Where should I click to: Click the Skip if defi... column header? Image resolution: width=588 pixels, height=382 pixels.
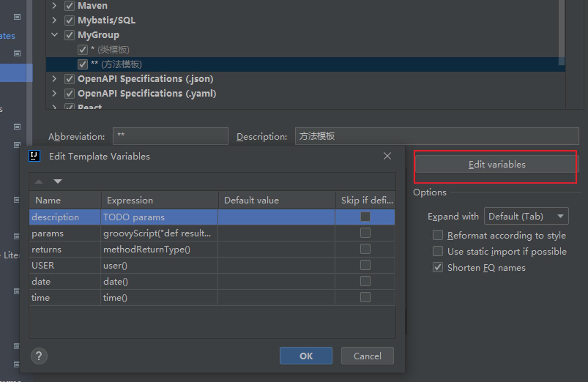[x=366, y=200]
